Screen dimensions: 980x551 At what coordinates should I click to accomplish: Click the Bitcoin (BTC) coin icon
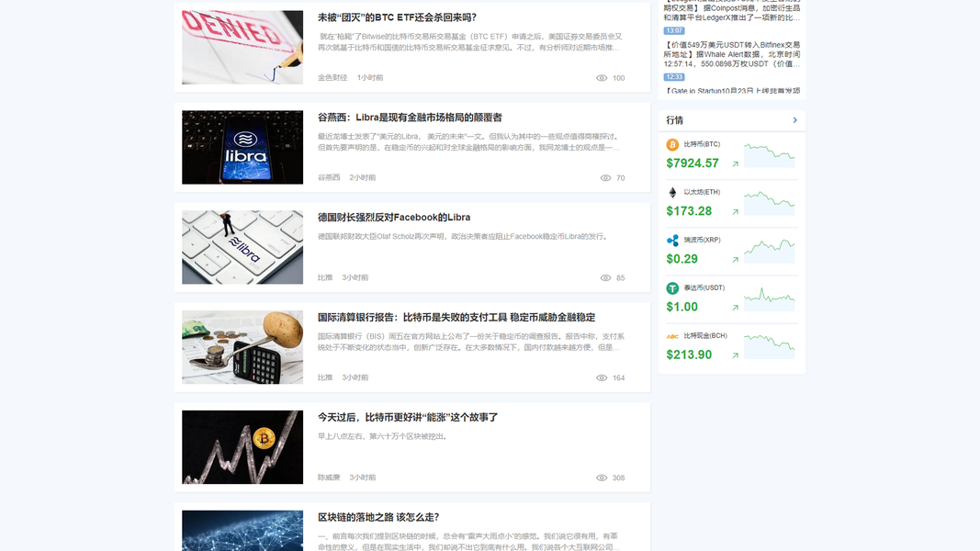pos(672,145)
